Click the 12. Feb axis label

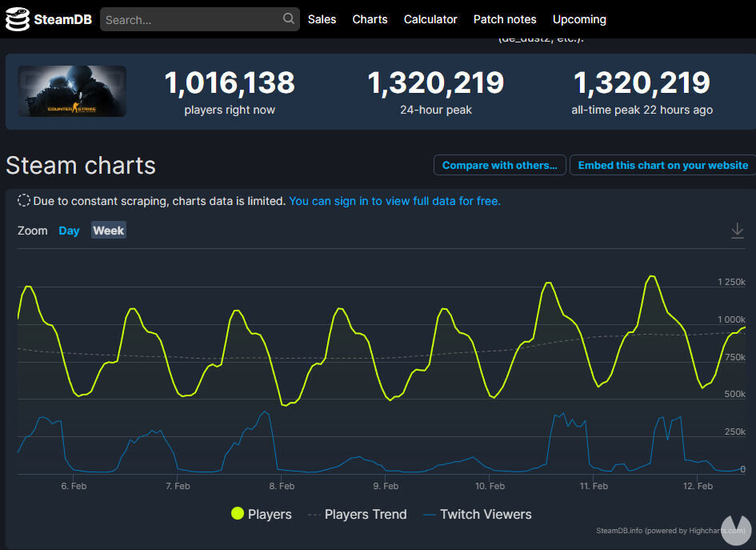tap(698, 486)
